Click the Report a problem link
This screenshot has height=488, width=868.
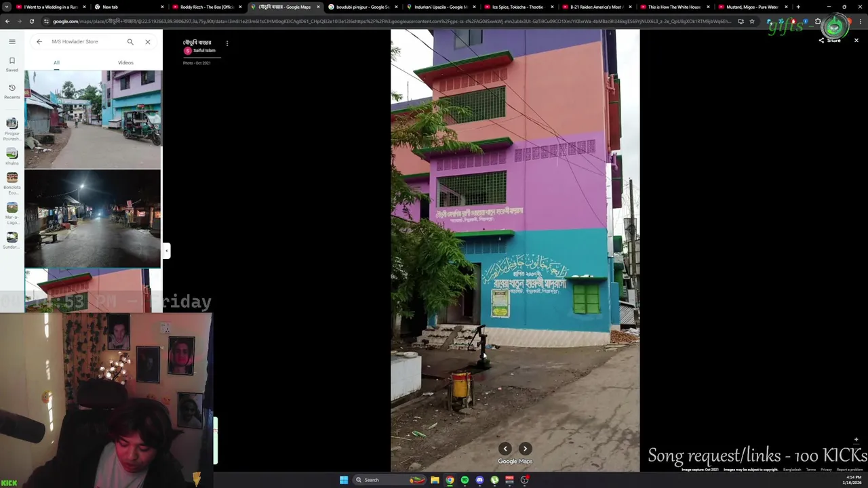(x=850, y=470)
